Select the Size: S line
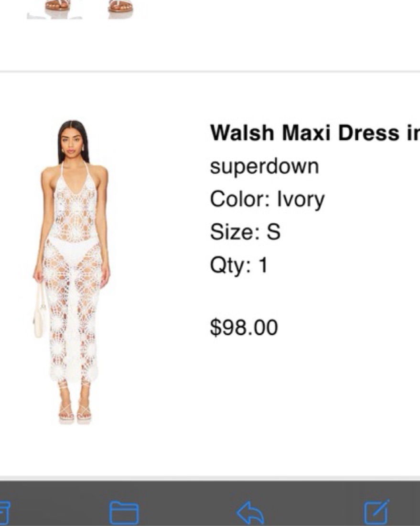 245,232
